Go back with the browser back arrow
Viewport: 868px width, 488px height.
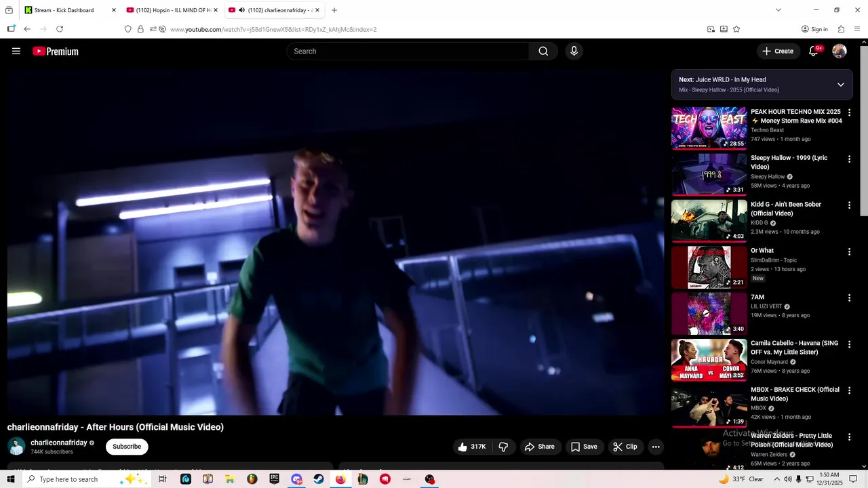pos(27,29)
